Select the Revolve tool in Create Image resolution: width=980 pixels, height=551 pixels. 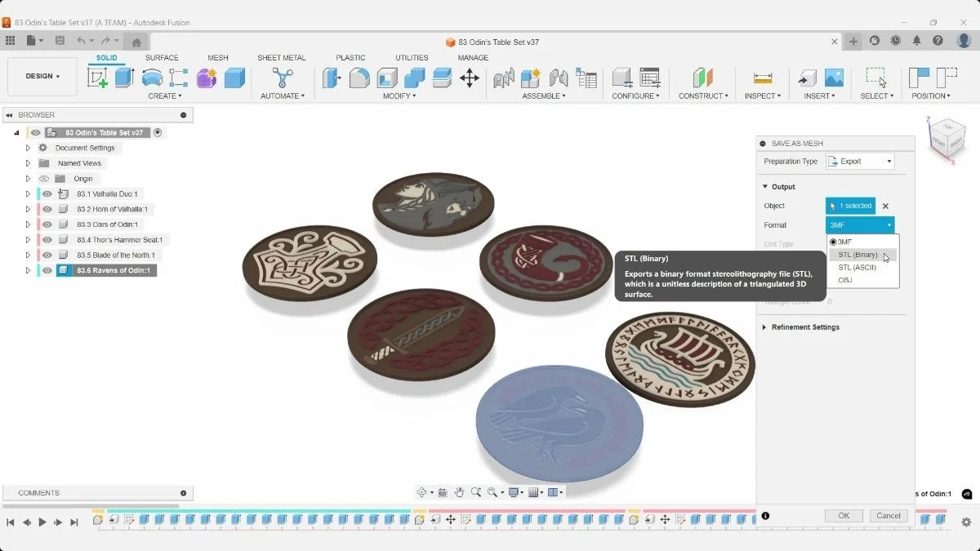[152, 78]
